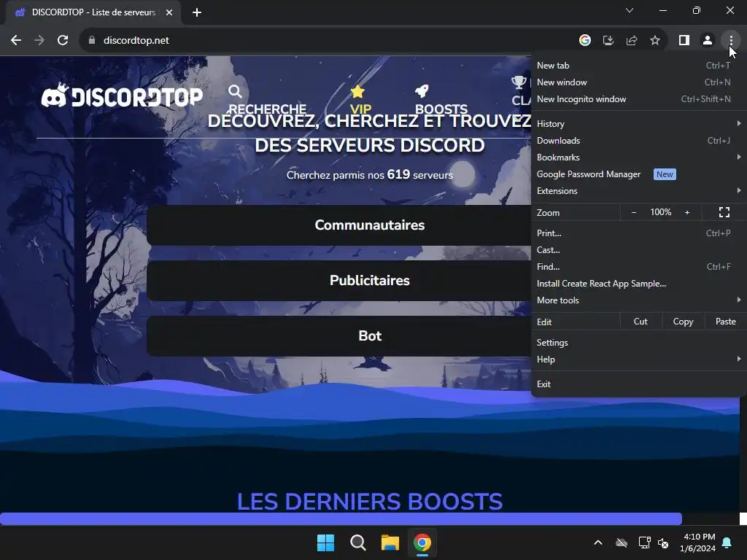Open the notifications bell icon
747x560 pixels.
727,542
